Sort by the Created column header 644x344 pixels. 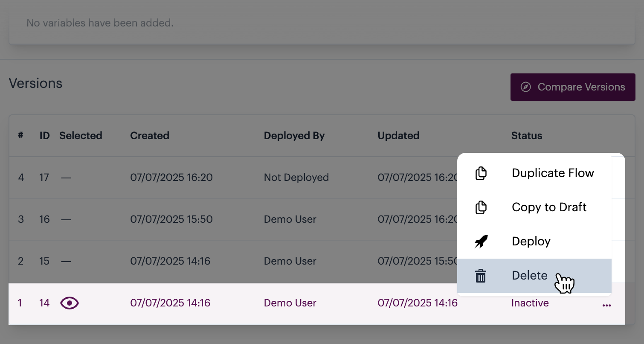[150, 136]
